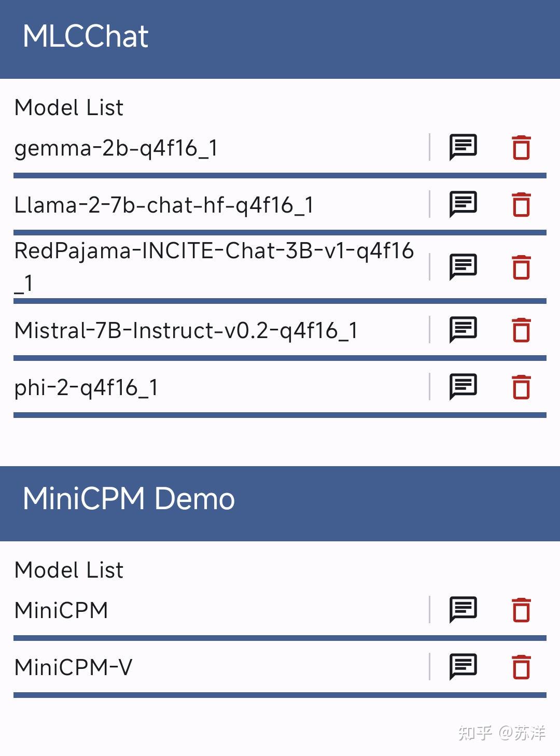560x756 pixels.
Task: Launch chat with MiniCPM model
Action: (x=463, y=610)
